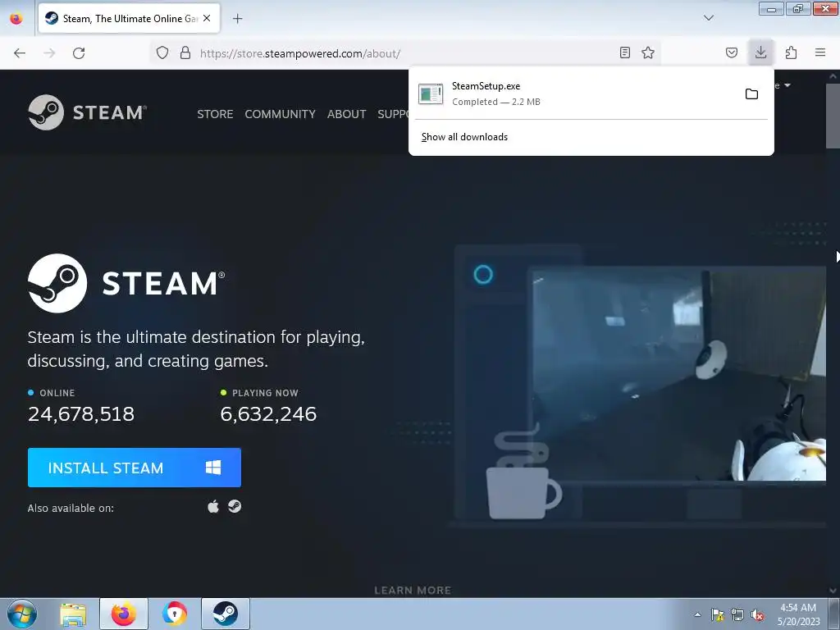Select the Apple macOS download icon
The width and height of the screenshot is (840, 630).
(213, 506)
